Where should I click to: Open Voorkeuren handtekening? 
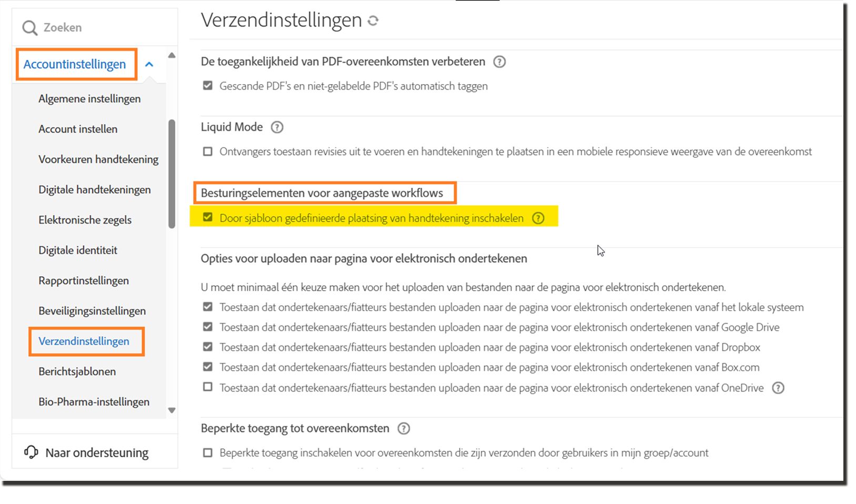(98, 159)
